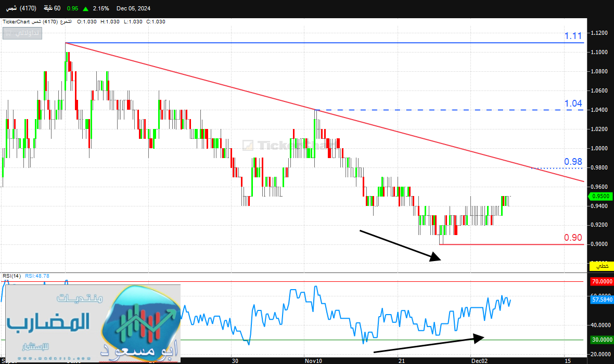The height and width of the screenshot is (364, 614).
Task: Select the dashed blue line at 1.04
Action: (450, 110)
